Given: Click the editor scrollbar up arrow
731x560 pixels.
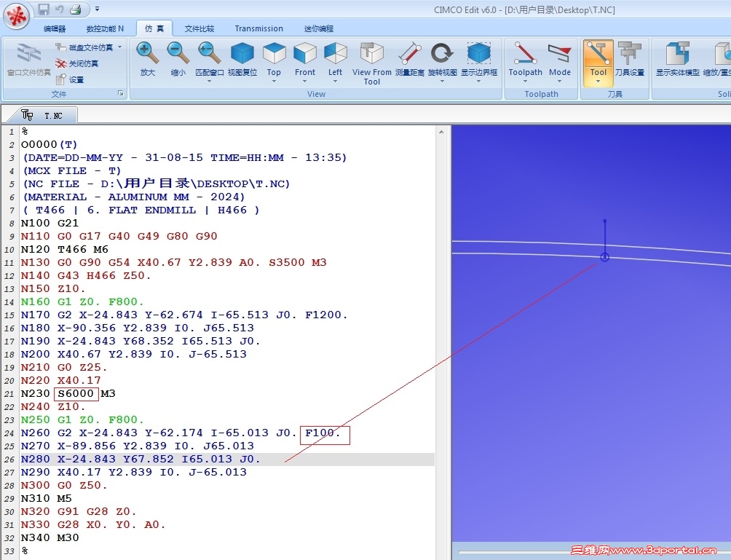Looking at the screenshot, I should [x=441, y=133].
